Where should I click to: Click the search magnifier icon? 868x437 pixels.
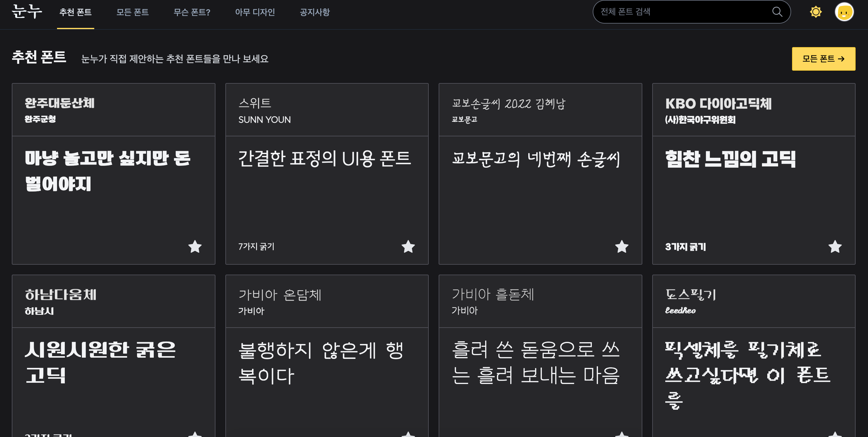[777, 12]
